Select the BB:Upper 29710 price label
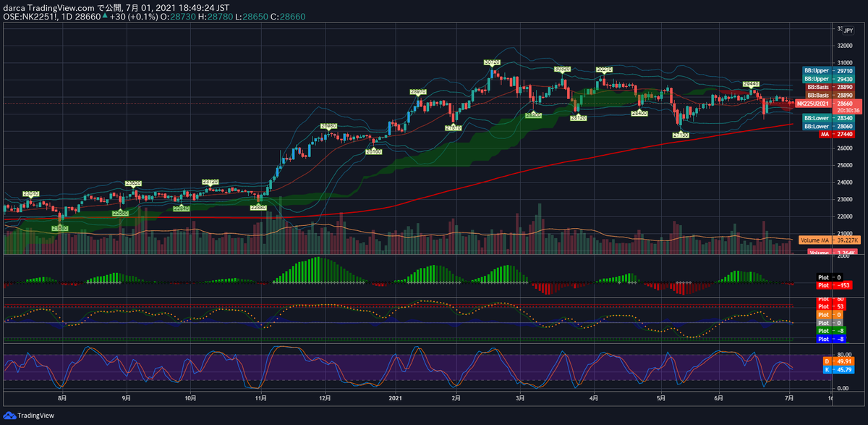868x425 pixels. click(827, 71)
